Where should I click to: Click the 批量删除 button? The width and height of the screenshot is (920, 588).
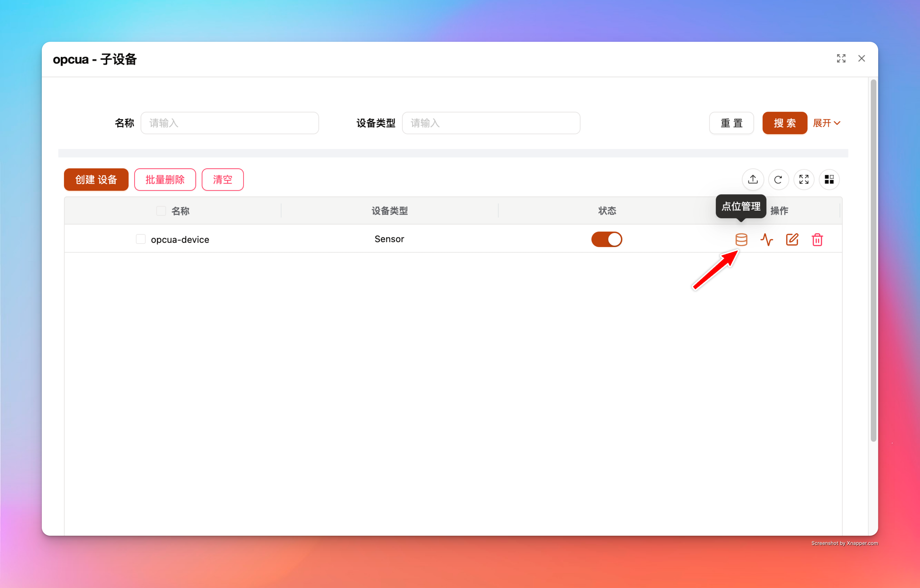pos(165,179)
